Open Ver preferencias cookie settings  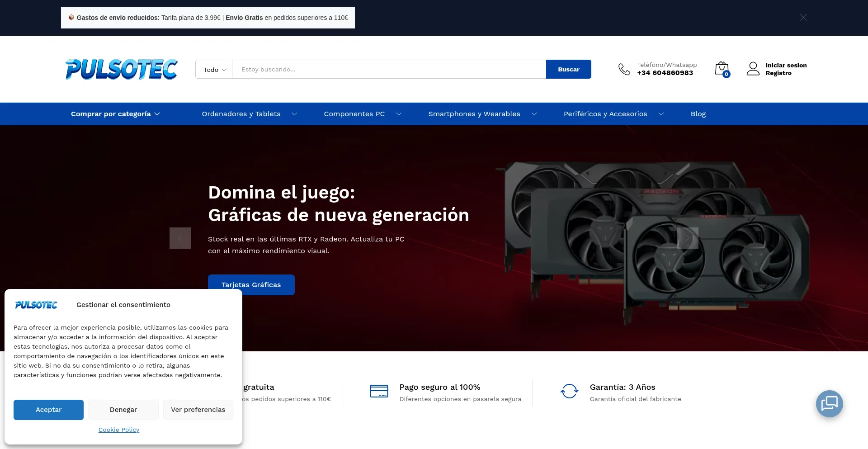coord(198,410)
